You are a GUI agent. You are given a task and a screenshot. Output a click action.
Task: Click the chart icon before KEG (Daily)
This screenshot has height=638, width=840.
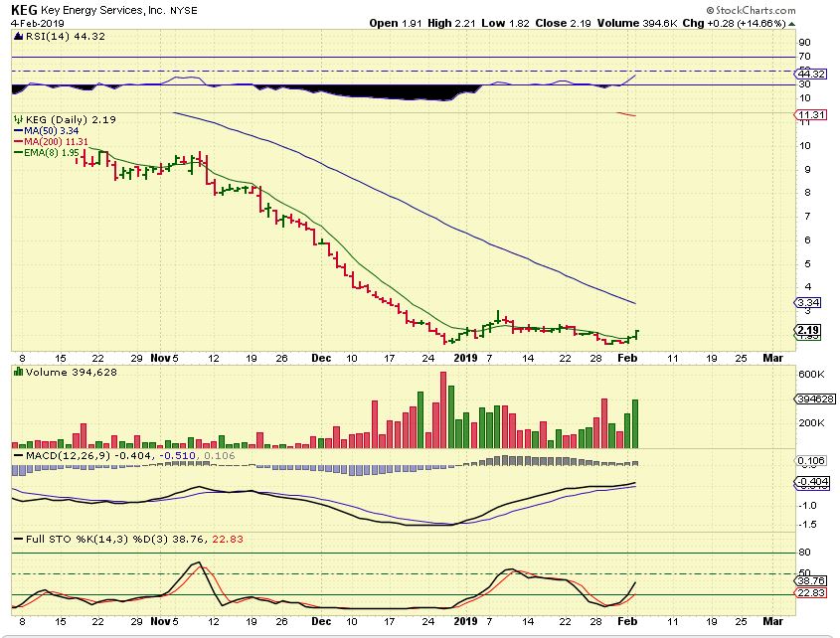[x=18, y=119]
